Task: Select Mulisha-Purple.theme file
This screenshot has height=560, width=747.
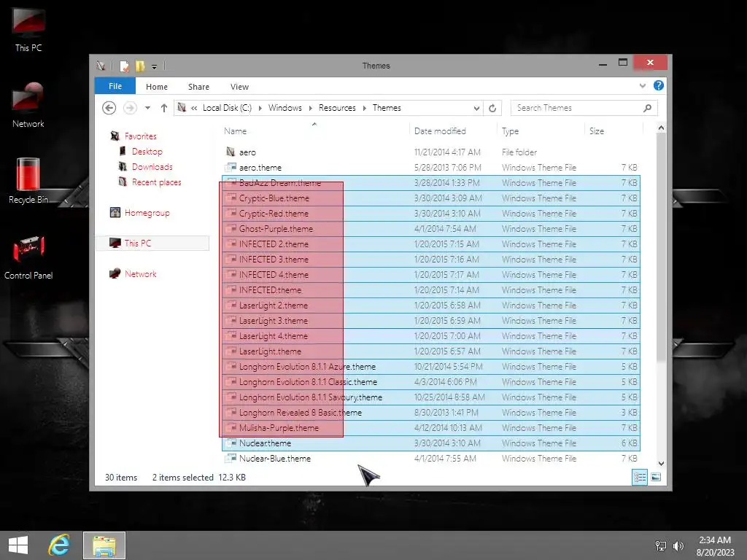Action: pyautogui.click(x=431, y=427)
